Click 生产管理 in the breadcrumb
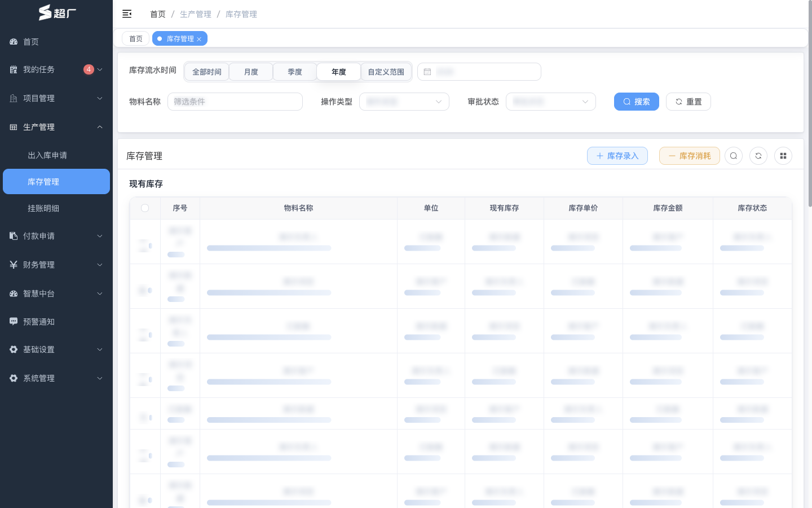This screenshot has width=812, height=508. 196,14
